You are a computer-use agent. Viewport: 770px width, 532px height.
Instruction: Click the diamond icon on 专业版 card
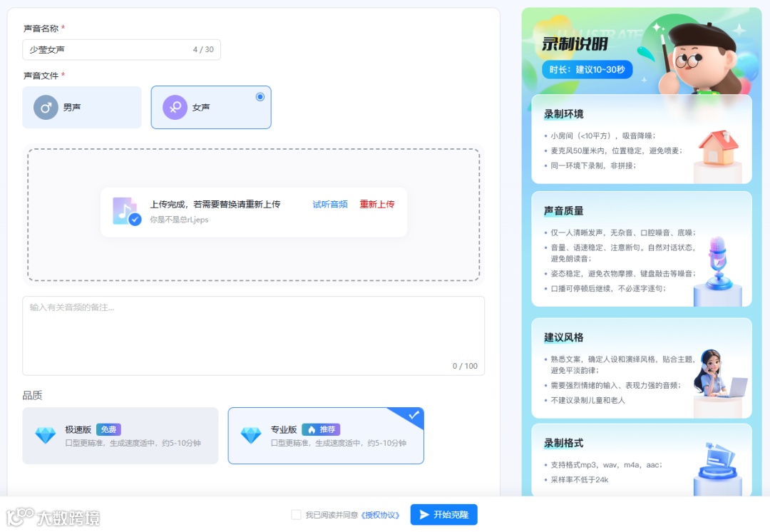[250, 435]
